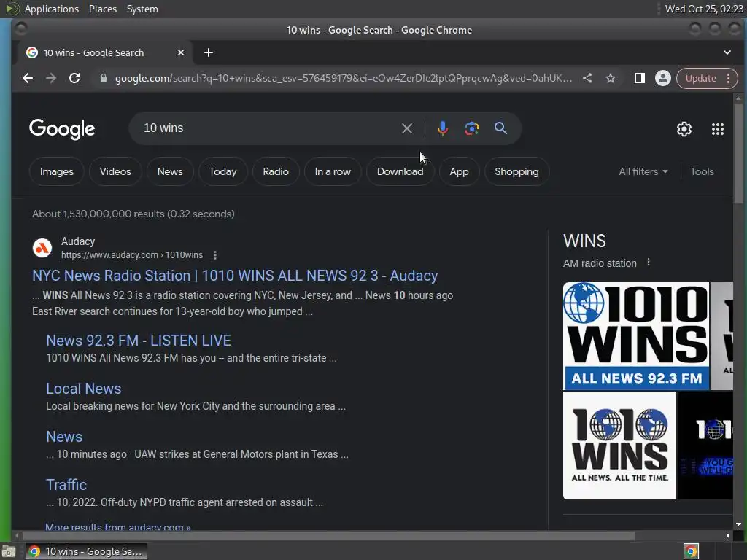747x560 pixels.
Task: Open the Audacy result options menu
Action: point(215,255)
